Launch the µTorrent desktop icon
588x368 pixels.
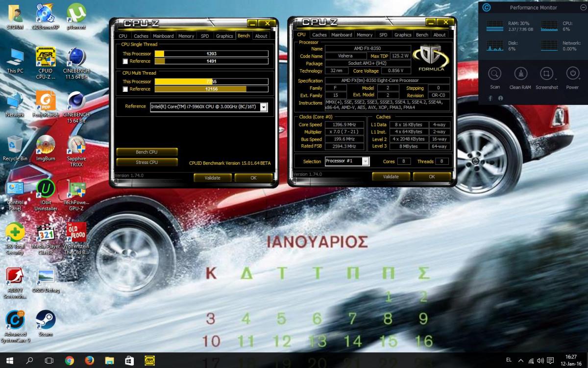[x=76, y=17]
